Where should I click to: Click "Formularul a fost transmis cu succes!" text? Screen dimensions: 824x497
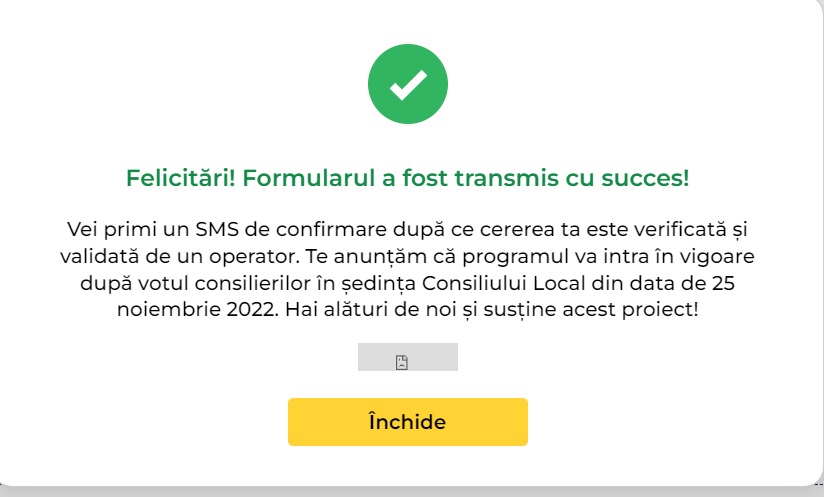(466, 180)
